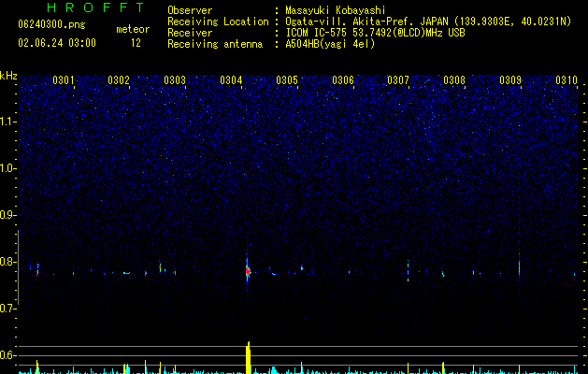588x374 pixels.
Task: Click the Ogata-vill. Akita-Pref. JAPAN location text
Action: [428, 22]
